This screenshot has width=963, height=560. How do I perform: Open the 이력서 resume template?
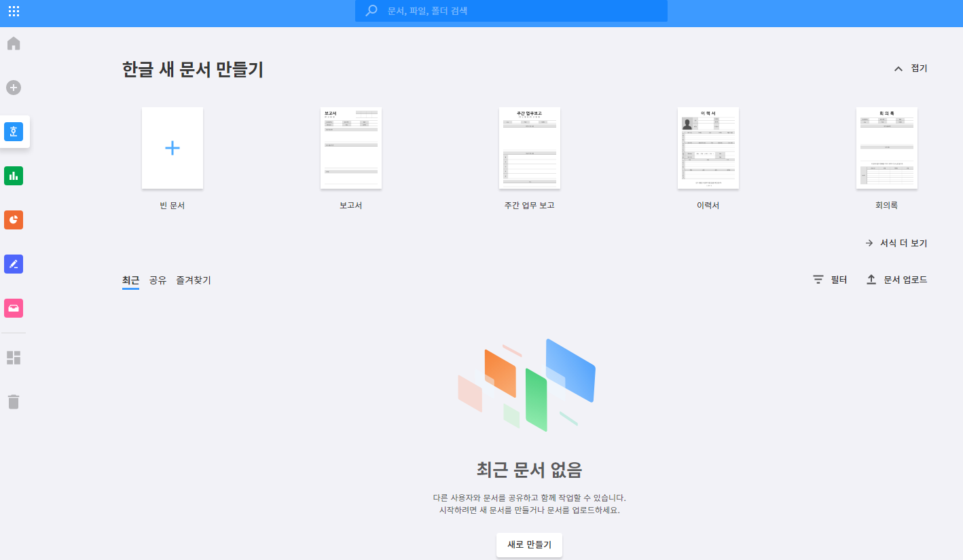(708, 147)
